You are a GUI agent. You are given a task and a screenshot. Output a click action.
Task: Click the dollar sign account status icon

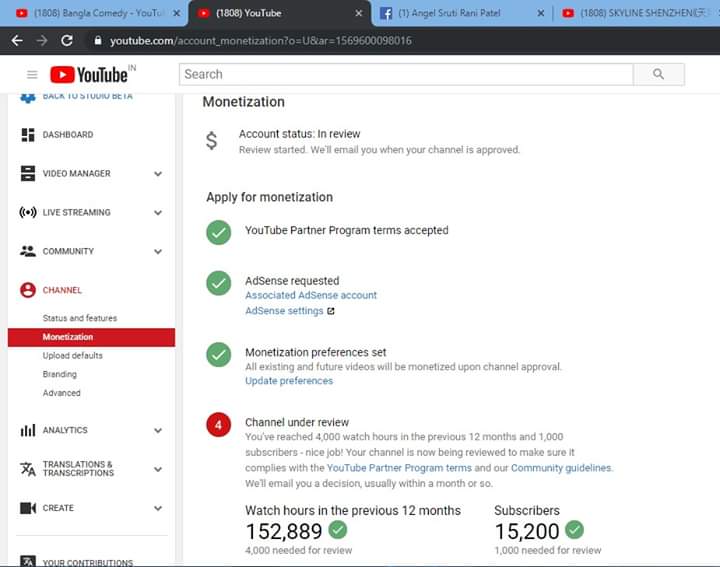pyautogui.click(x=211, y=141)
